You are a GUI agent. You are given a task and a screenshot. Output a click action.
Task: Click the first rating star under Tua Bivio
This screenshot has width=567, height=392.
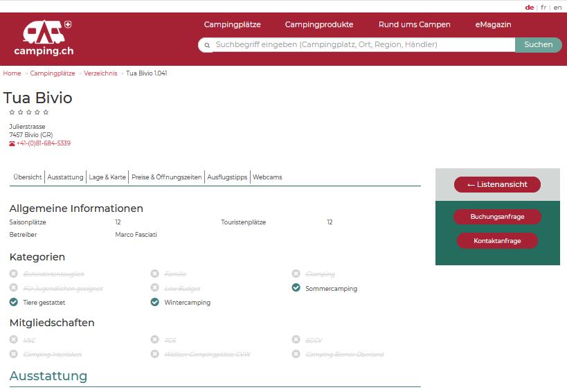(x=12, y=112)
